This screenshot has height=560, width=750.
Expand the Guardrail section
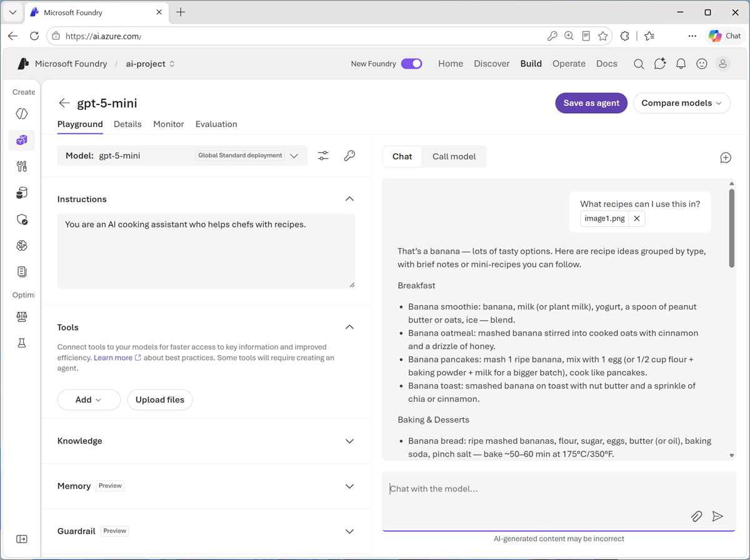[x=349, y=531]
